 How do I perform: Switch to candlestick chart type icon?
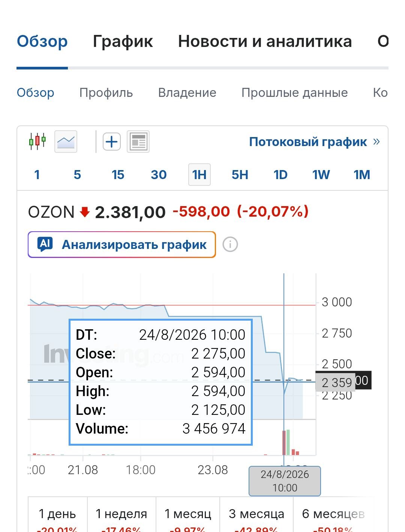click(37, 142)
